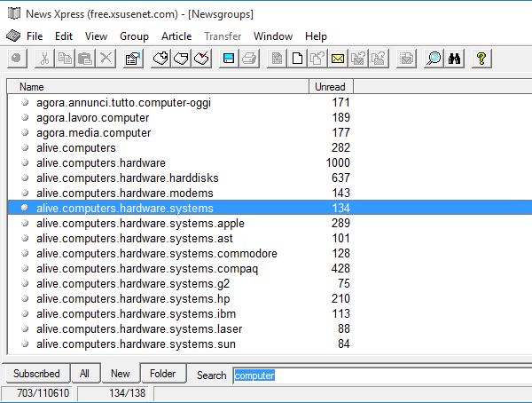The image size is (532, 403).
Task: Open the Group menu
Action: tap(134, 36)
